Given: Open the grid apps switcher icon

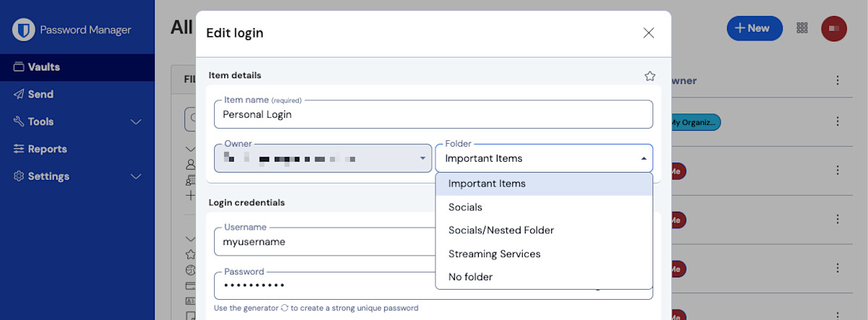Looking at the screenshot, I should point(801,28).
